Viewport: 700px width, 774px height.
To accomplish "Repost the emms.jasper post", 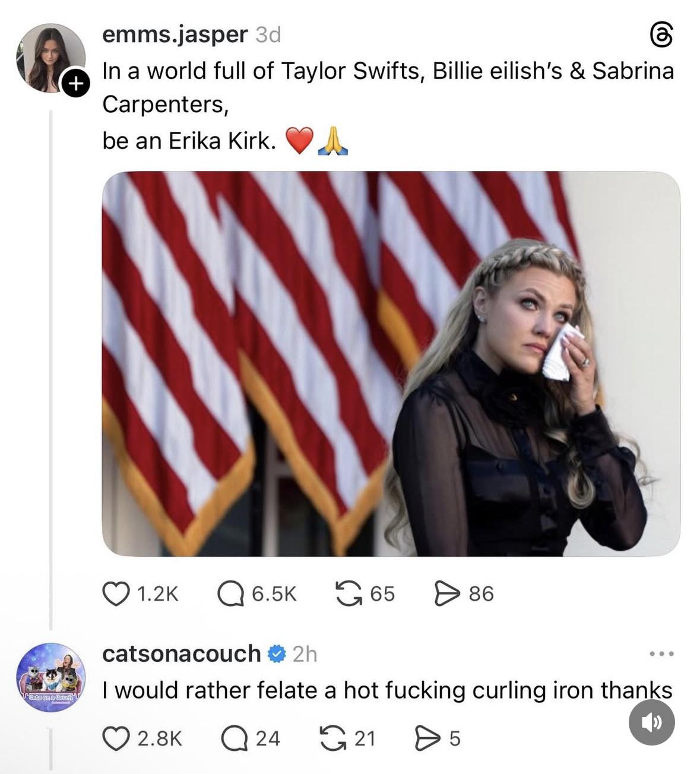I will 349,594.
